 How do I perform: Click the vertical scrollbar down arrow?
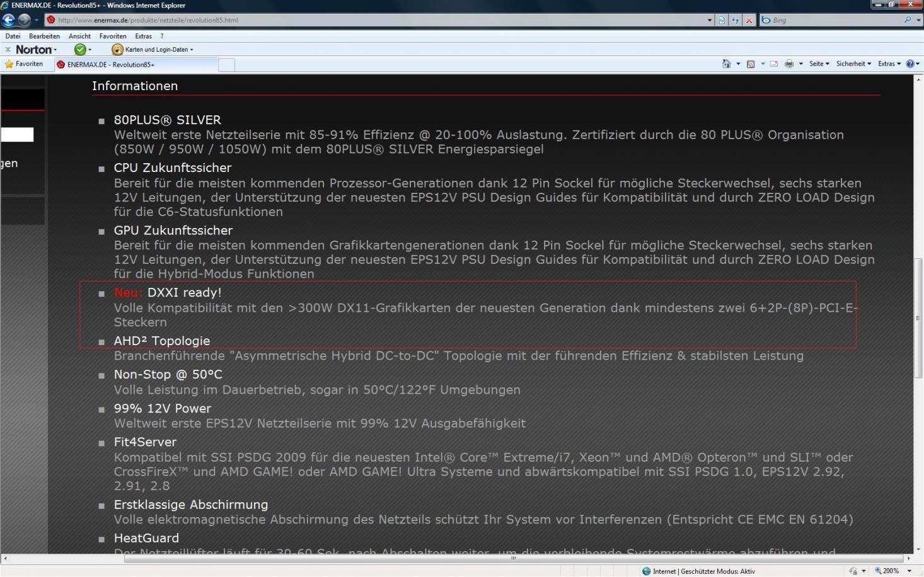[918, 549]
